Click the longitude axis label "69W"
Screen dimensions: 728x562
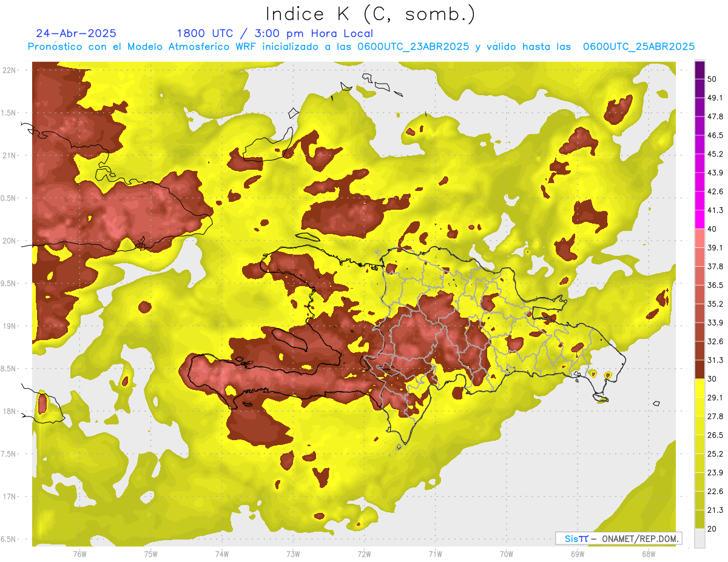(x=578, y=554)
